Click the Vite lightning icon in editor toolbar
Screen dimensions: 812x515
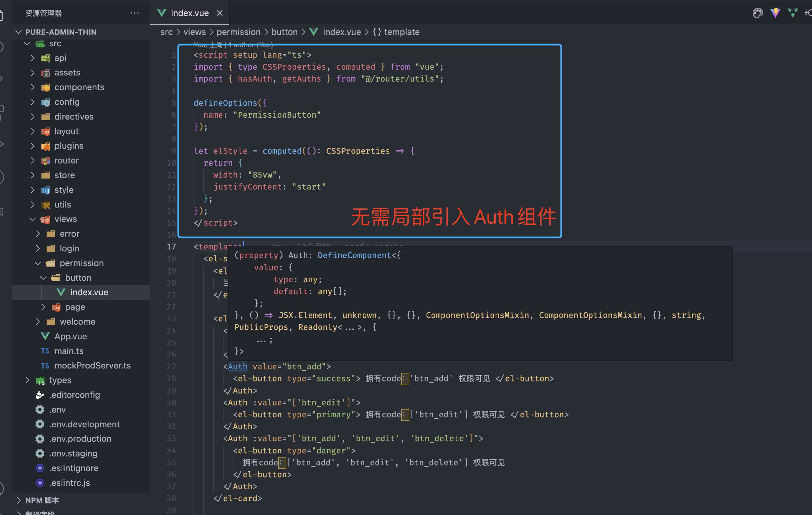775,13
